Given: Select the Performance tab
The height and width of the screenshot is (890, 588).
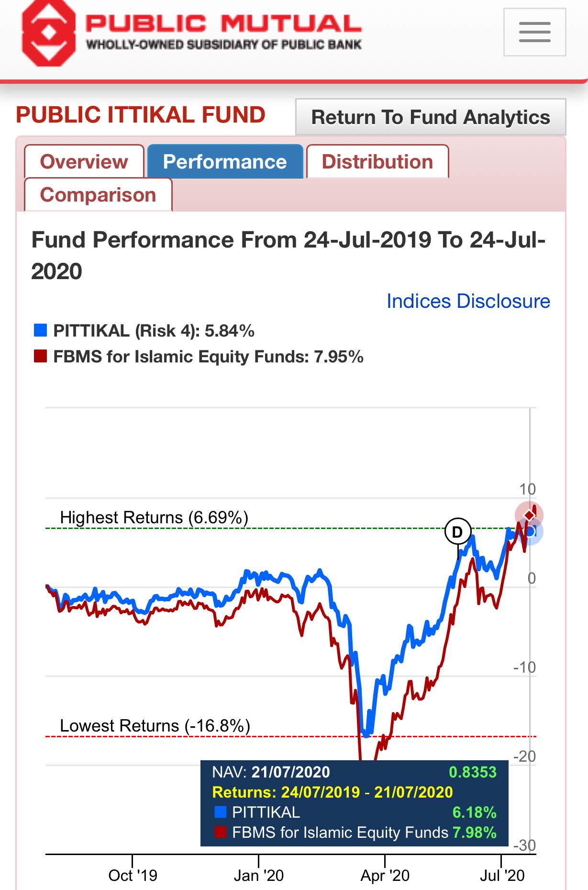Looking at the screenshot, I should (x=225, y=161).
